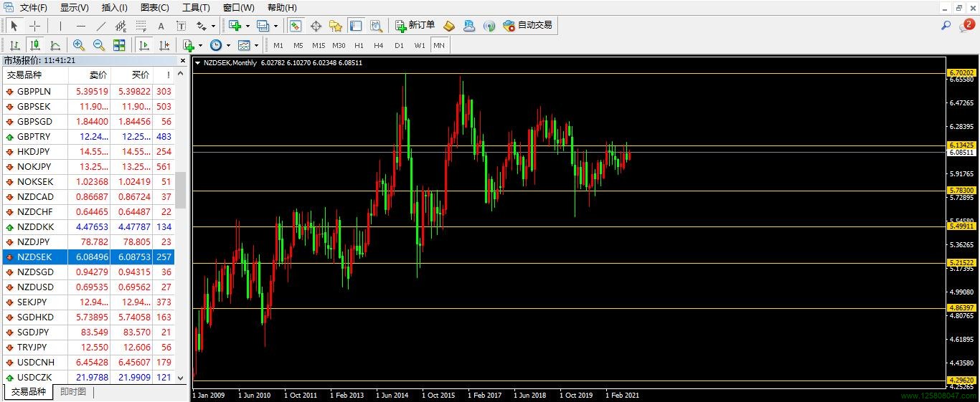The image size is (980, 402).
Task: Switch chart to bar chart style
Action: coord(14,45)
